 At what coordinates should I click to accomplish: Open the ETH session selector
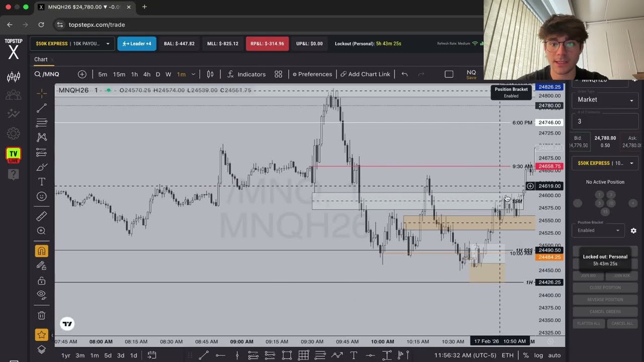pyautogui.click(x=508, y=355)
